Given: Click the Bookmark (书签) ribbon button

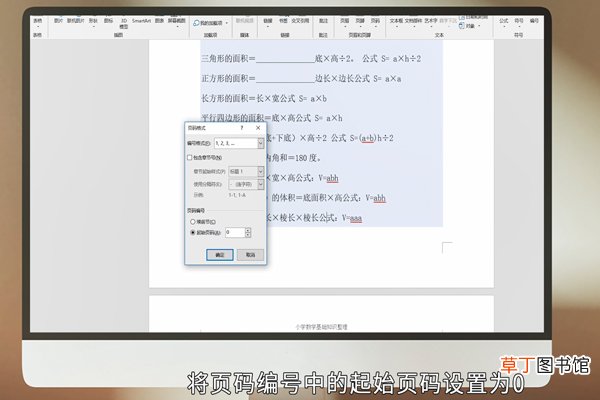Looking at the screenshot, I should [283, 21].
